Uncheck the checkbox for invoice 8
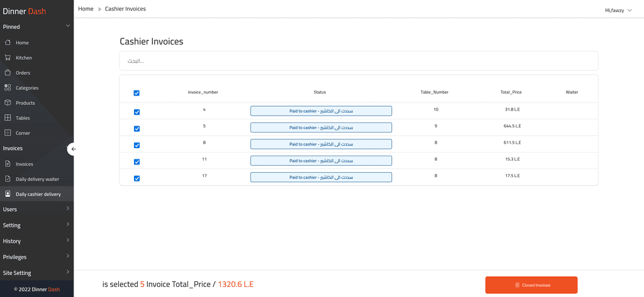 pyautogui.click(x=136, y=145)
